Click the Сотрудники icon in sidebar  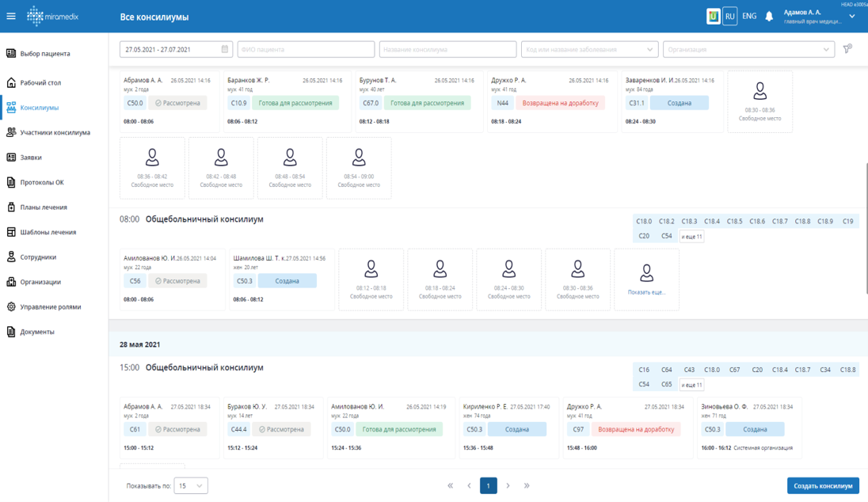(x=11, y=257)
